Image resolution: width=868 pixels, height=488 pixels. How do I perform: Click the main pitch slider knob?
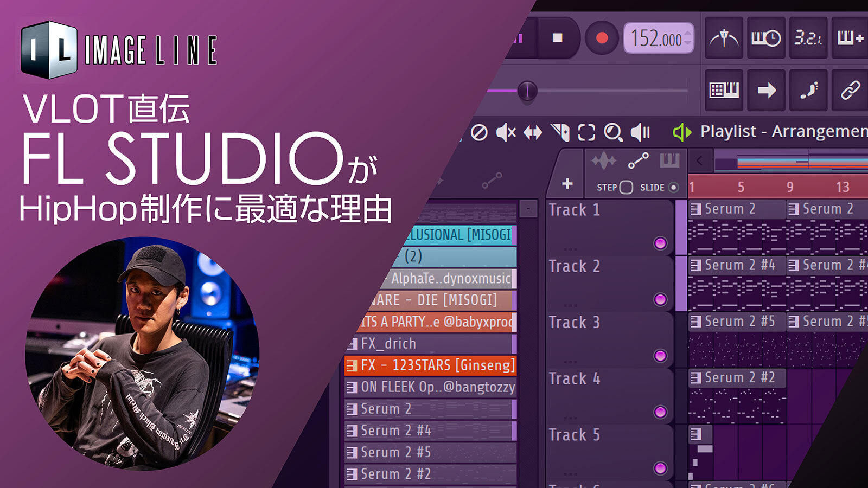click(527, 91)
